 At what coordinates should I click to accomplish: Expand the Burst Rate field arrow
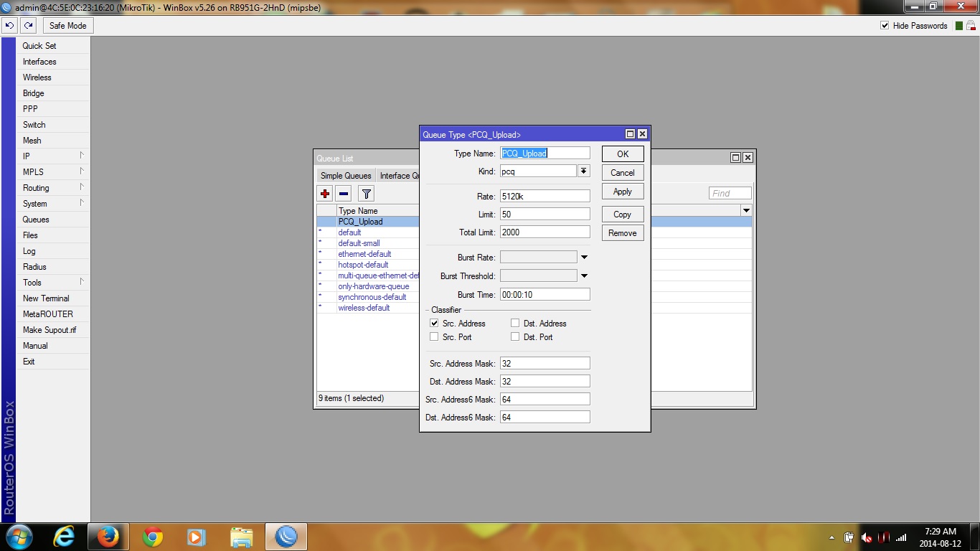[584, 258]
